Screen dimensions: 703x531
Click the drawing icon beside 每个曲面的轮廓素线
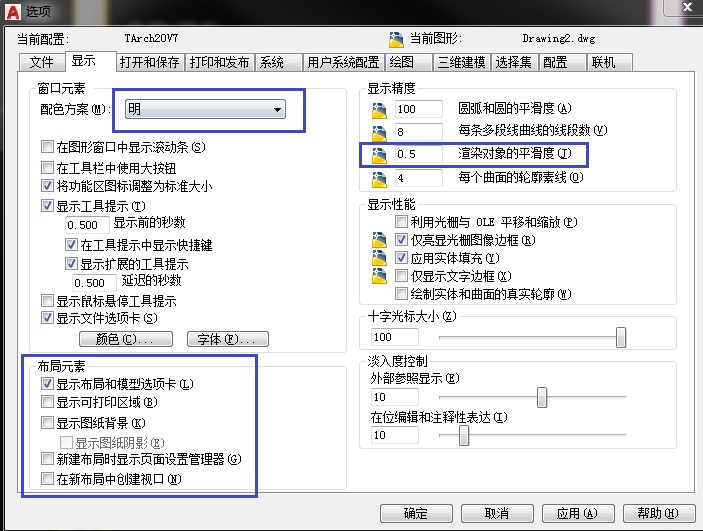(378, 178)
